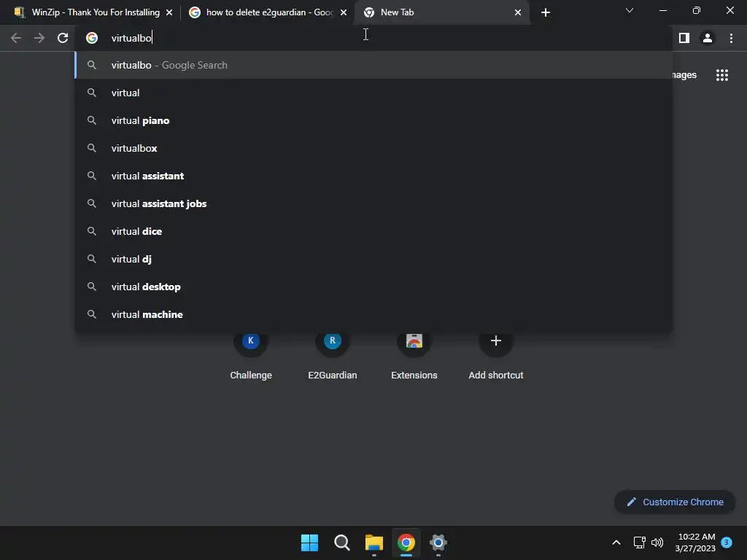Choose the 'virtual desktop' suggestion
The width and height of the screenshot is (747, 560).
pos(373,287)
